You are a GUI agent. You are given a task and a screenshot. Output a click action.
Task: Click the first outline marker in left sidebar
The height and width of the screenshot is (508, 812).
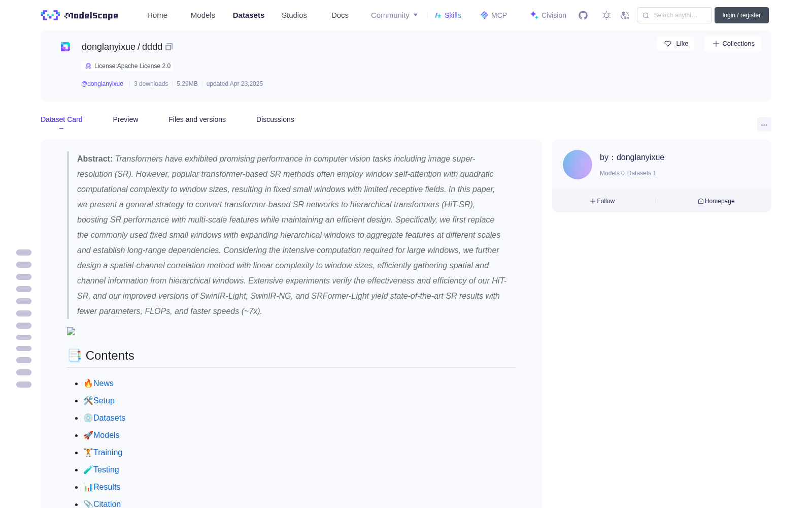click(24, 252)
